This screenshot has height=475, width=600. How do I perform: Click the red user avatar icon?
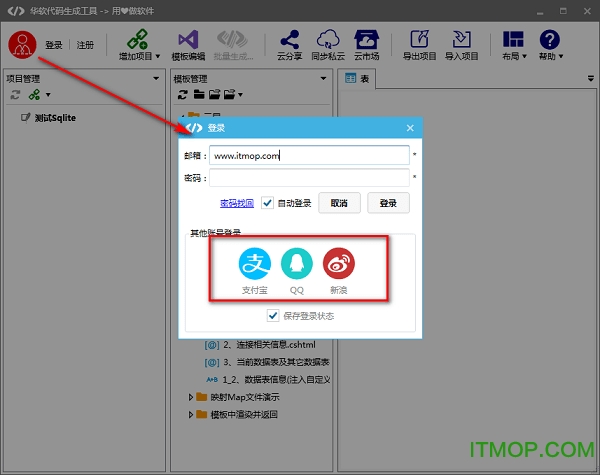[x=22, y=45]
